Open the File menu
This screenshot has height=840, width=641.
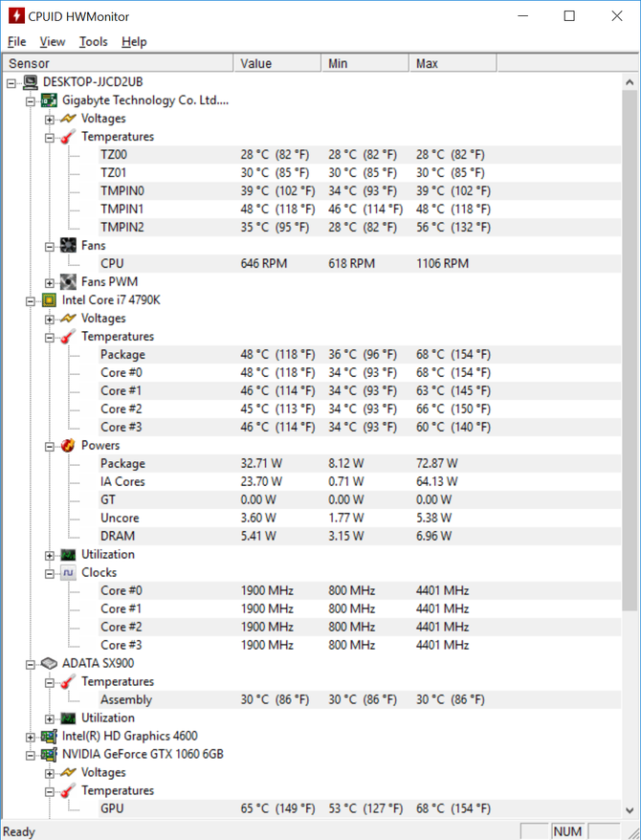coord(16,42)
